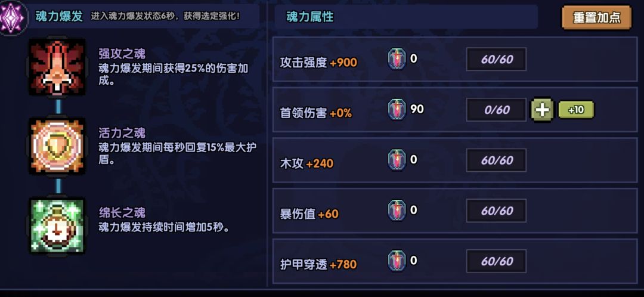The image size is (644, 297).
Task: Select the red 强攻之魂 skill icon
Action: [57, 67]
